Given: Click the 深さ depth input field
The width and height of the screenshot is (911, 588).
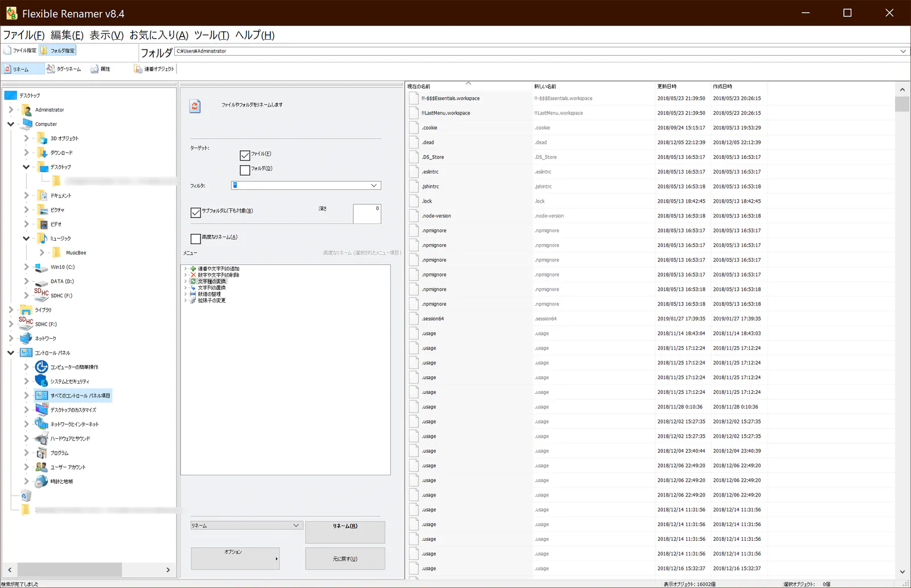Looking at the screenshot, I should coord(367,213).
